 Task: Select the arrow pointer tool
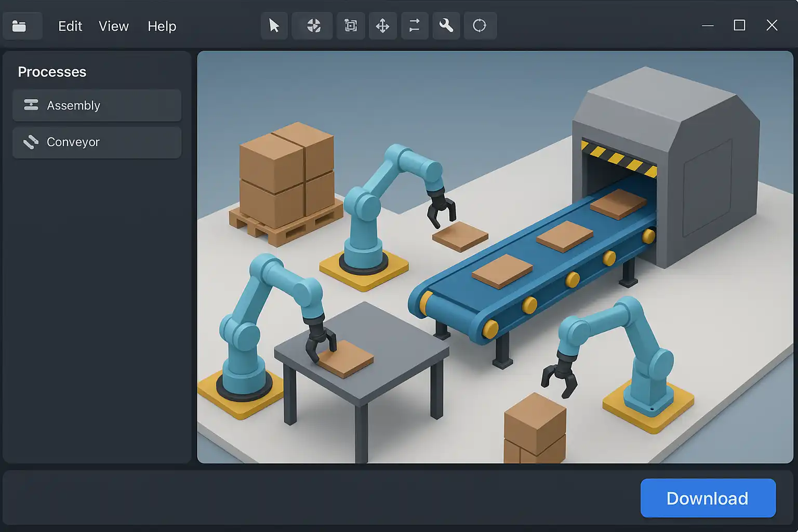[x=274, y=25]
